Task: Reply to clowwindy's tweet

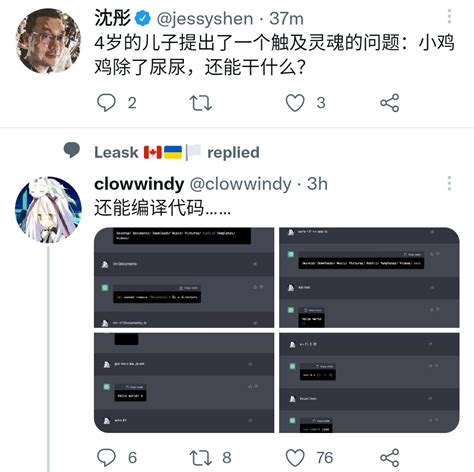Action: point(106,457)
